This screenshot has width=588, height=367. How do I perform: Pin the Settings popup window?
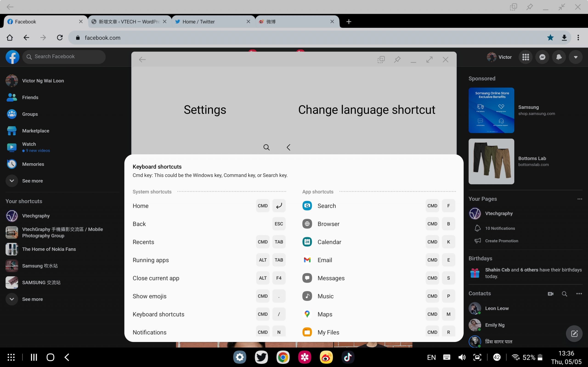(397, 59)
